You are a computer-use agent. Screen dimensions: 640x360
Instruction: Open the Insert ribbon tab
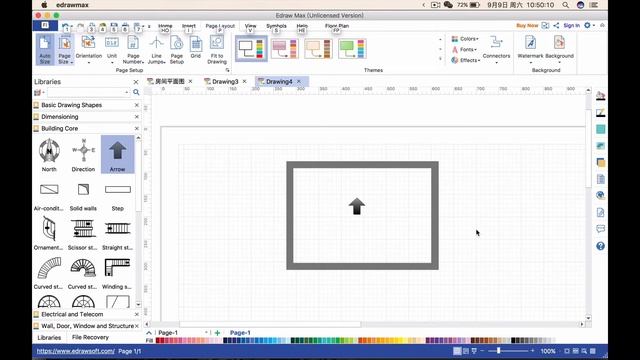[189, 26]
